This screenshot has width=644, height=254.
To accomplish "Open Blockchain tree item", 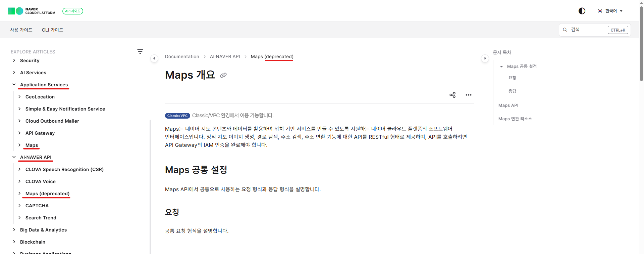I will point(33,242).
